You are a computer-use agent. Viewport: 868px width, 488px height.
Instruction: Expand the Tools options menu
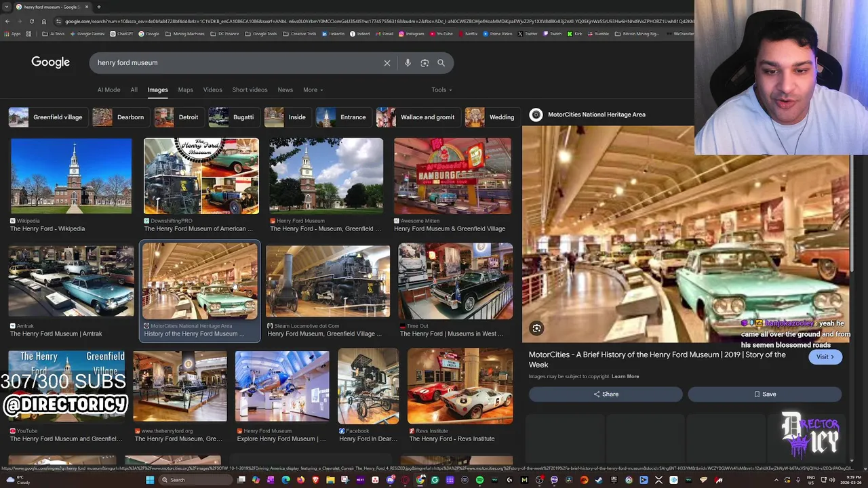tap(441, 89)
